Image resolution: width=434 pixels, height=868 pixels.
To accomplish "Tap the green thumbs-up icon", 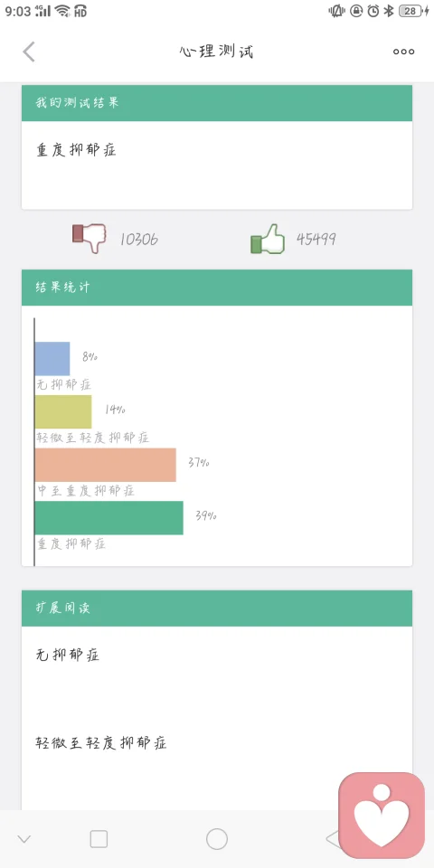I will 268,239.
